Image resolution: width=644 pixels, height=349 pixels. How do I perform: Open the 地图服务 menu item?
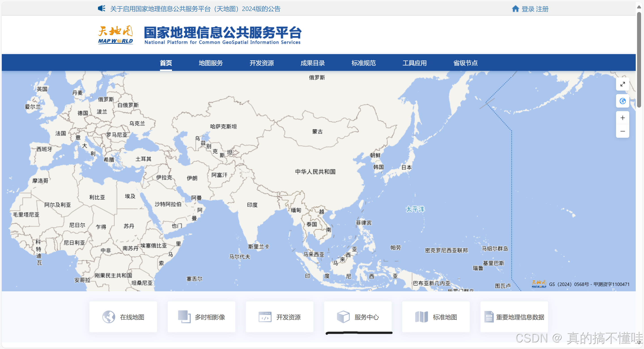click(x=210, y=63)
